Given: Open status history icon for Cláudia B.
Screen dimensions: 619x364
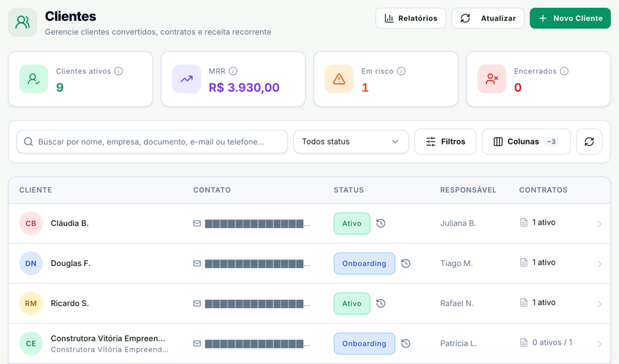Looking at the screenshot, I should point(381,223).
